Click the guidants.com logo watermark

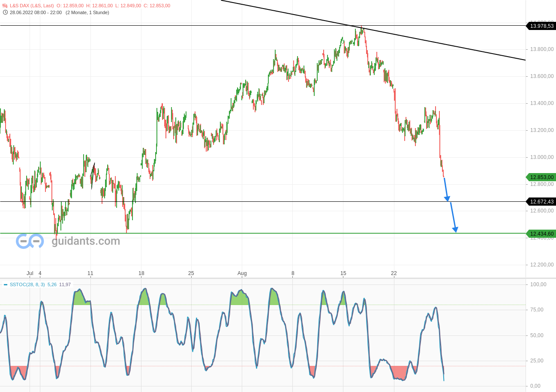pyautogui.click(x=29, y=241)
